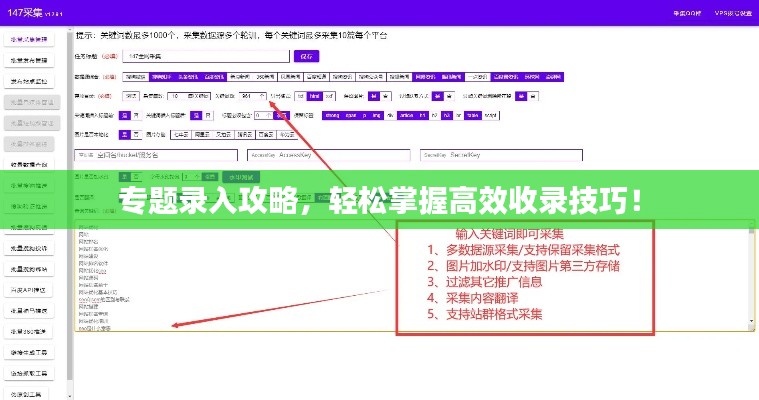Click the purple 保存 button

click(x=306, y=56)
